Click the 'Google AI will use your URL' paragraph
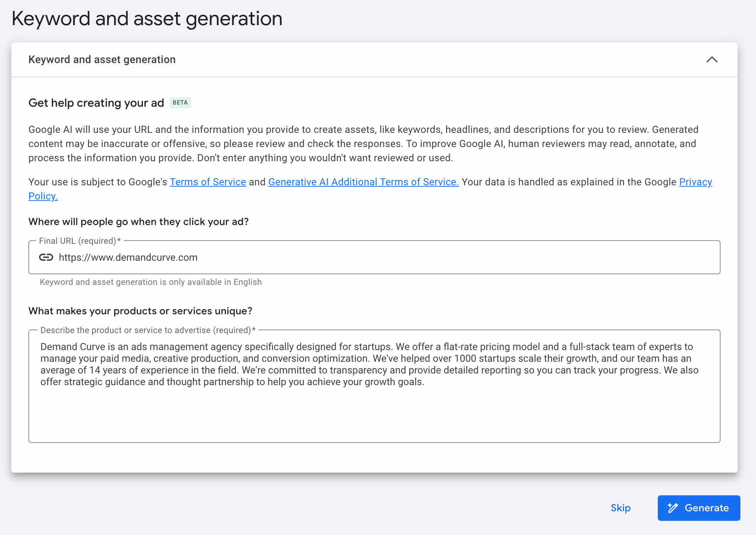This screenshot has width=756, height=535. click(x=363, y=143)
